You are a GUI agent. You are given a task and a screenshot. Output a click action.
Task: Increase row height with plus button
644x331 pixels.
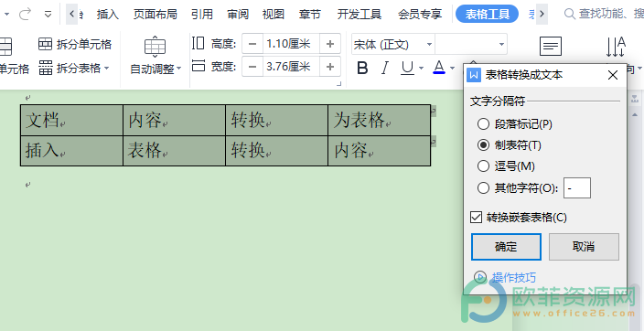330,44
